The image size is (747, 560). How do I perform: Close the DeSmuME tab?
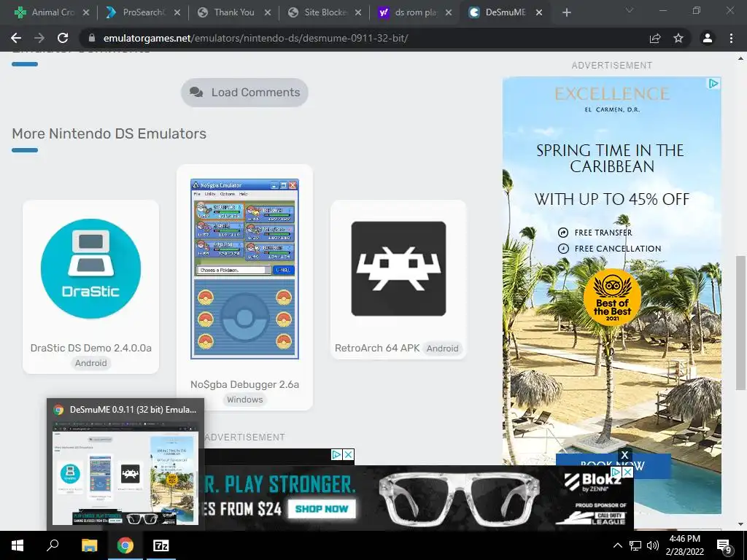(539, 13)
